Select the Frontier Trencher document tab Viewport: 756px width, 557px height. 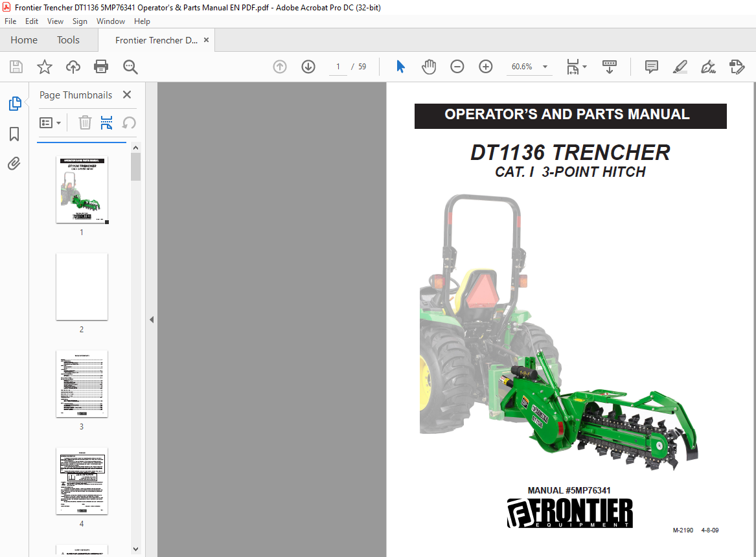(156, 40)
